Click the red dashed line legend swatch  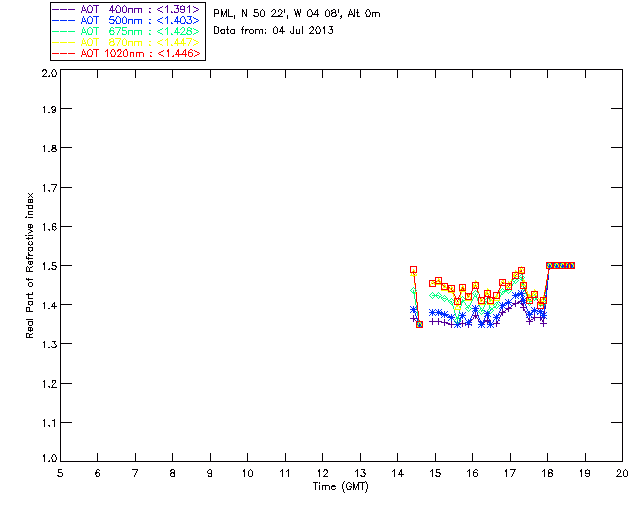point(64,53)
